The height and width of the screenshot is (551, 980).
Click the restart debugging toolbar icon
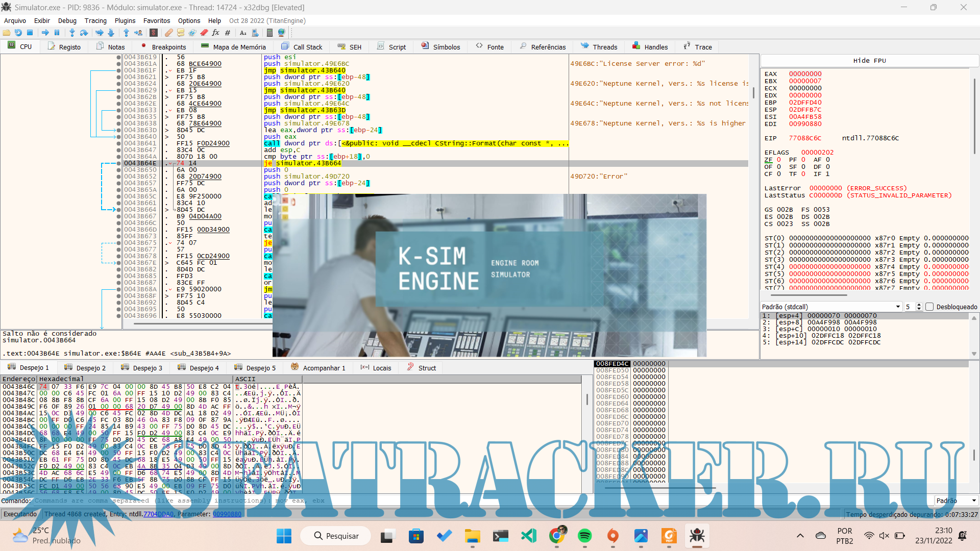point(18,33)
